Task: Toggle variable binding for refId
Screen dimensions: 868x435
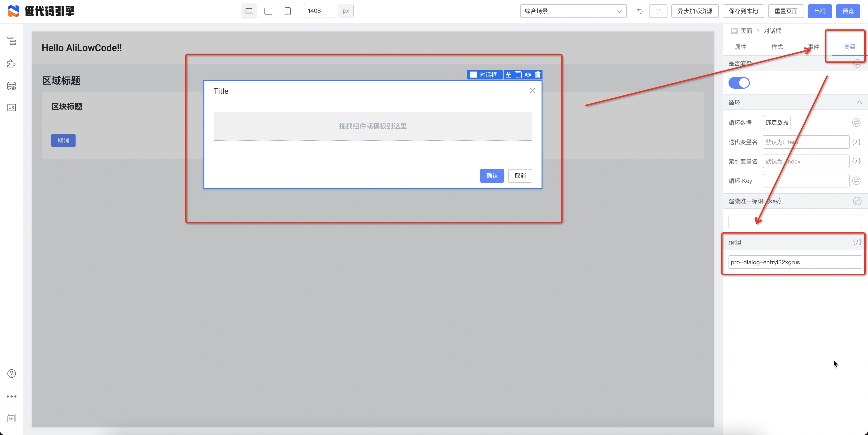Action: coord(857,241)
